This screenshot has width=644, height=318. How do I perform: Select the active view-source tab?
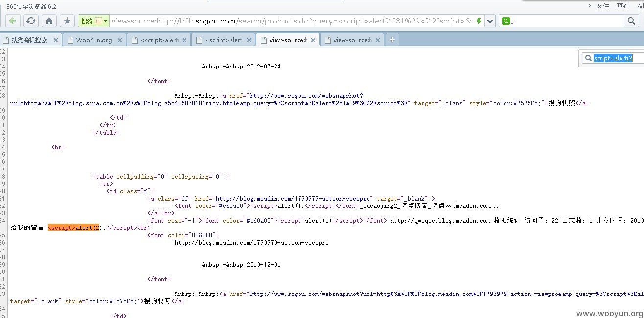pyautogui.click(x=288, y=40)
